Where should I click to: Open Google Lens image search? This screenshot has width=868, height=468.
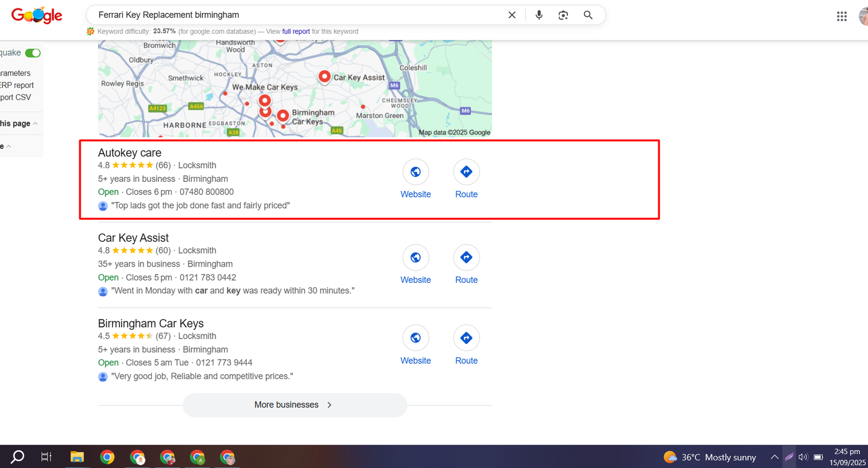pos(563,15)
